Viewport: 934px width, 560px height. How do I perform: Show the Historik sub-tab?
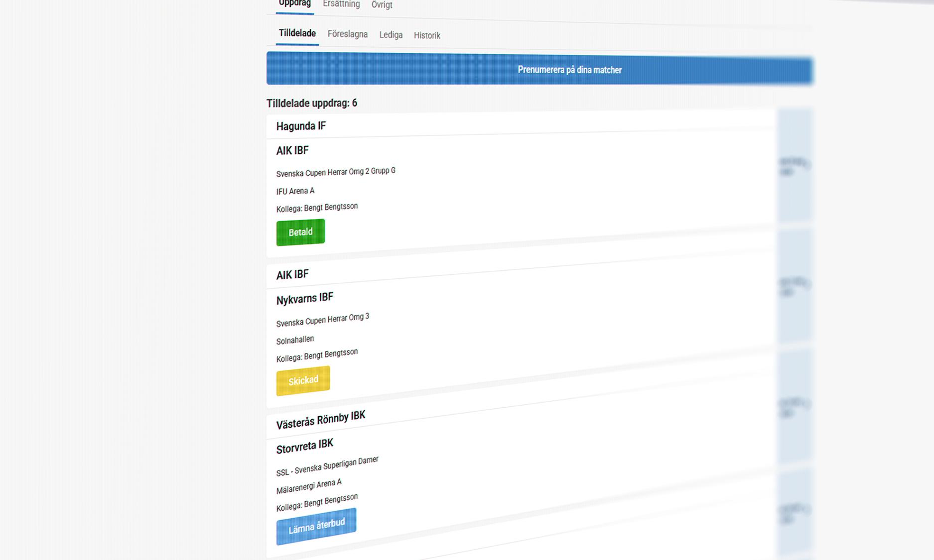tap(427, 36)
